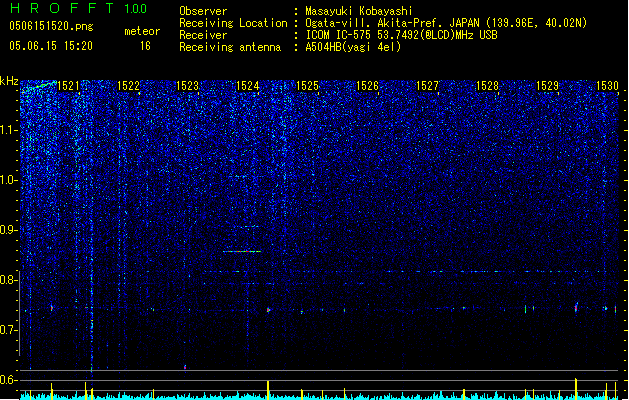This screenshot has height=400, width=629.
Task: Click the 1525 time marker
Action: (307, 86)
